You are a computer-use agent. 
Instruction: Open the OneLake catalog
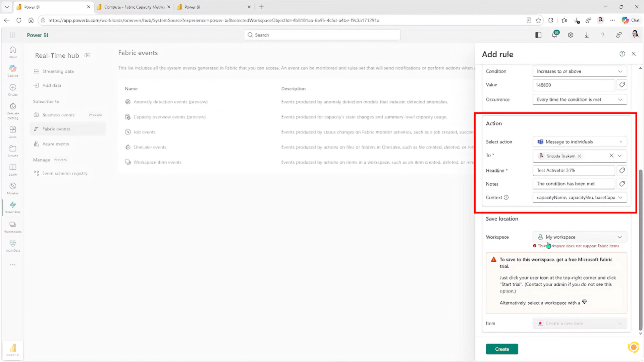(13, 111)
